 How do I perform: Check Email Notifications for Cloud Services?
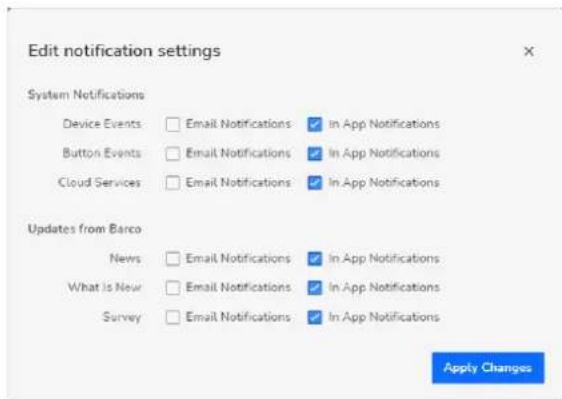pyautogui.click(x=173, y=183)
